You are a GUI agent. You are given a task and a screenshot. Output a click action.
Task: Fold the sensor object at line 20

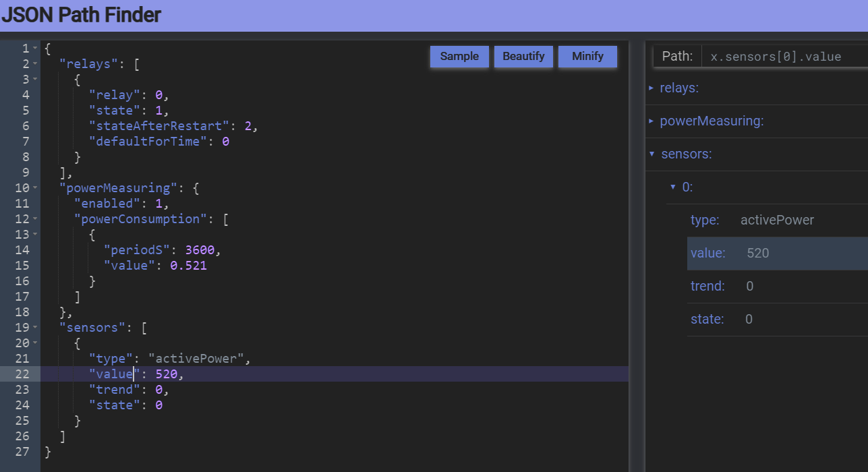tap(35, 343)
